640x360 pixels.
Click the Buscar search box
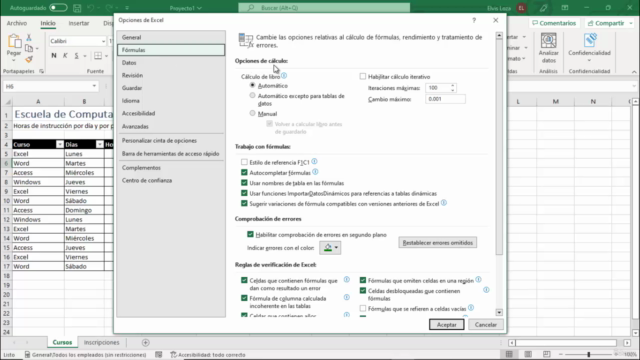coord(324,8)
